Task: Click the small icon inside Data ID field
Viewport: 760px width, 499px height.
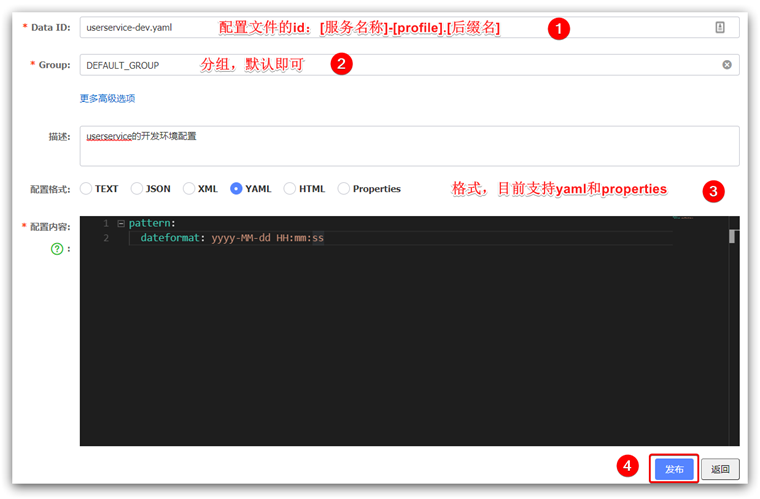Action: pos(720,28)
